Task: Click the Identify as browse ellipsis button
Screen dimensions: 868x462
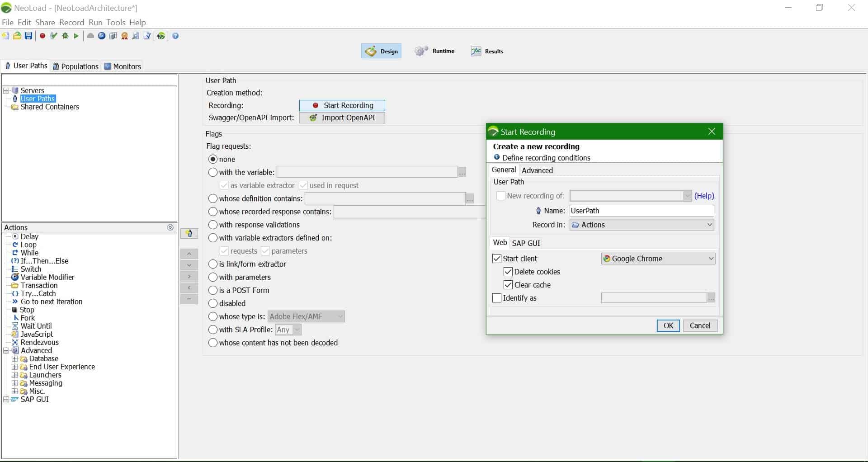Action: coord(711,298)
